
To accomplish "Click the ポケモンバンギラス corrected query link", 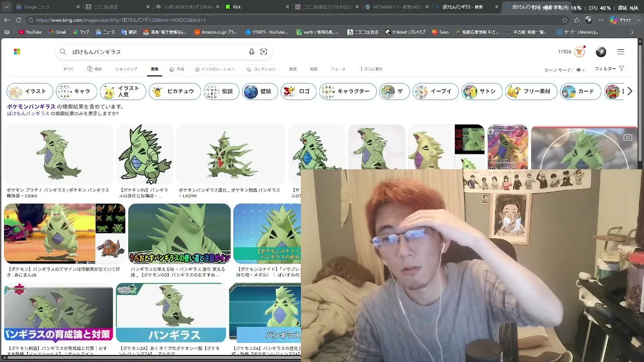I will (x=31, y=107).
